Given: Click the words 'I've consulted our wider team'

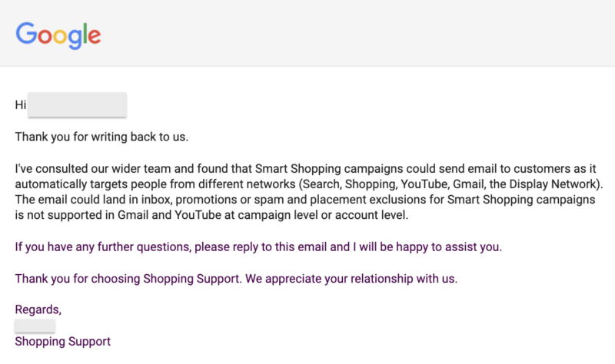Looking at the screenshot, I should pos(93,169).
